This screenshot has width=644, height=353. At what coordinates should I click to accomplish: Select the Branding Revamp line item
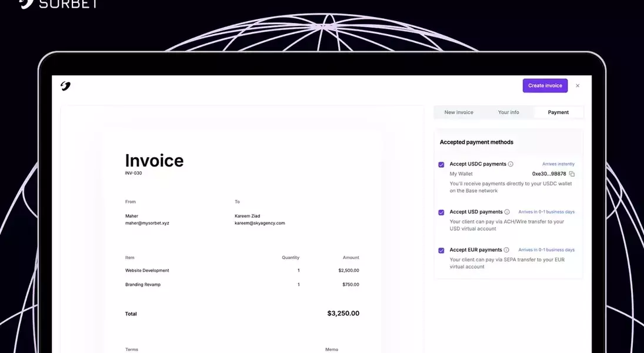[x=143, y=285]
